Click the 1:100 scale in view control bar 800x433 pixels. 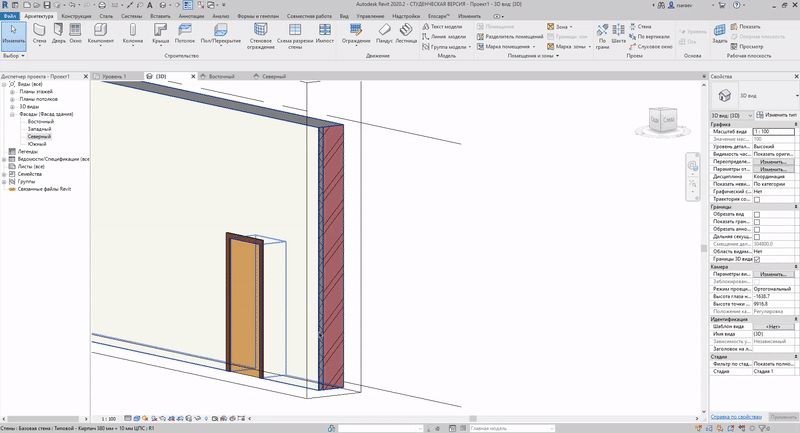click(108, 419)
